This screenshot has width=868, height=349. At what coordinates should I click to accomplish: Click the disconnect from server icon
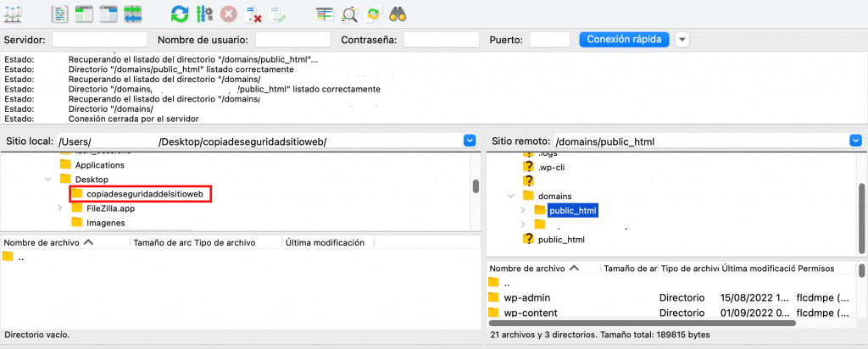[253, 14]
